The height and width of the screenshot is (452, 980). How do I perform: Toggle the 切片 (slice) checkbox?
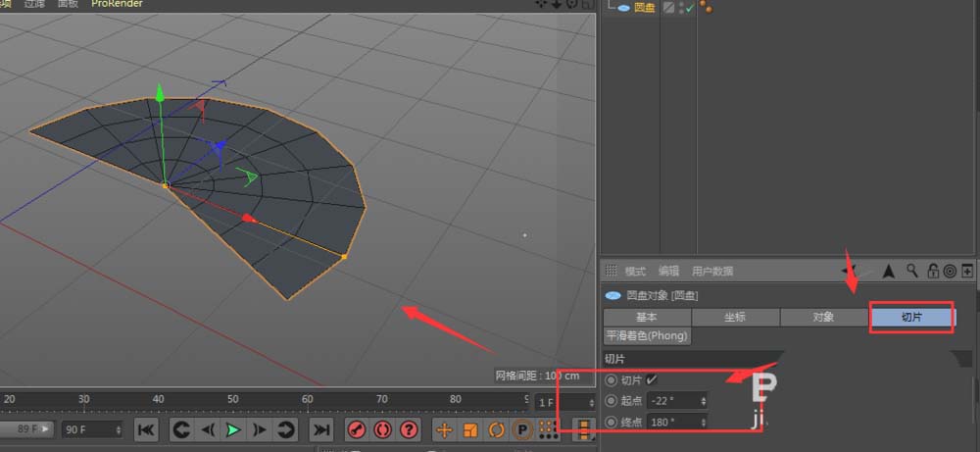tap(652, 379)
